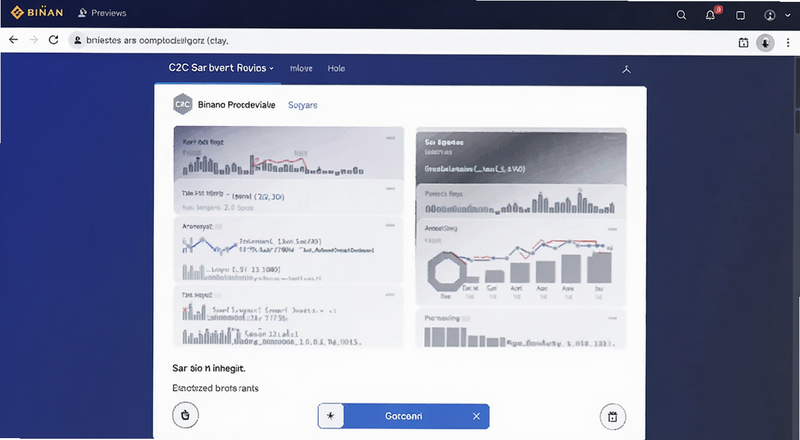
Task: Click the Binano Procdeviale title
Action: (x=237, y=105)
